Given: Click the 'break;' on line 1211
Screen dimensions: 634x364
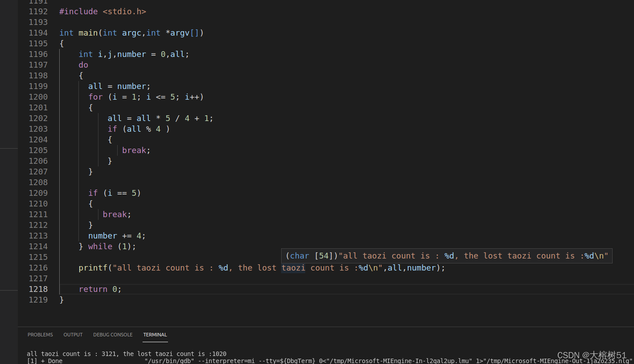Looking at the screenshot, I should tap(117, 214).
